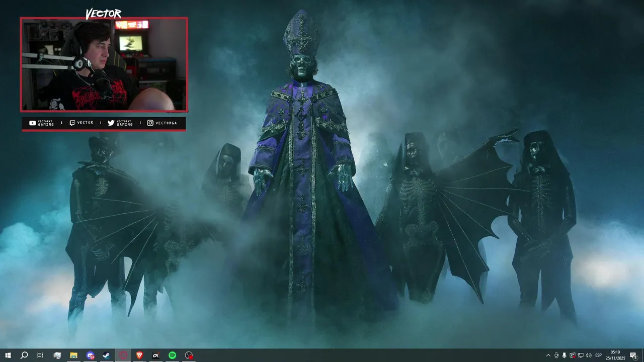Open OBS Studio recording icon in taskbar
Screen dimensions: 644x362
click(x=189, y=355)
